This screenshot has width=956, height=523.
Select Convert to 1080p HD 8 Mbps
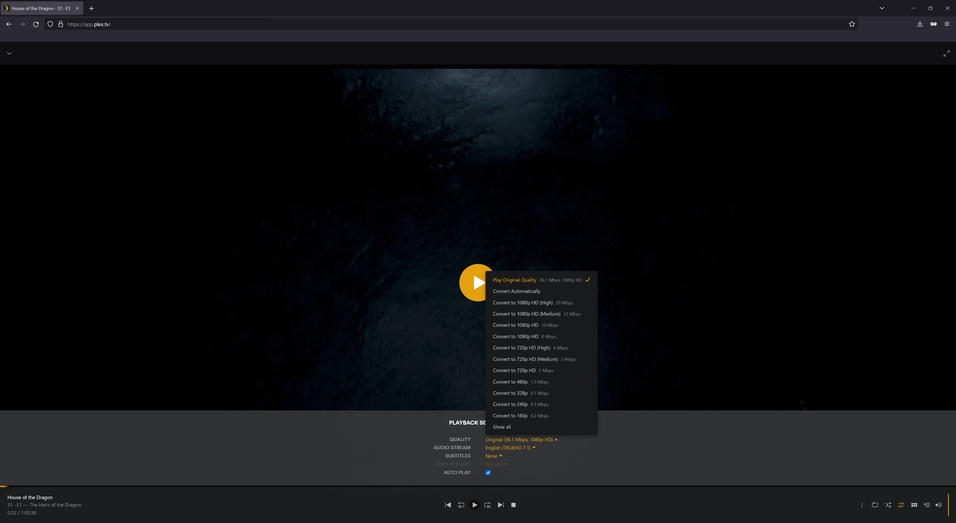click(541, 336)
